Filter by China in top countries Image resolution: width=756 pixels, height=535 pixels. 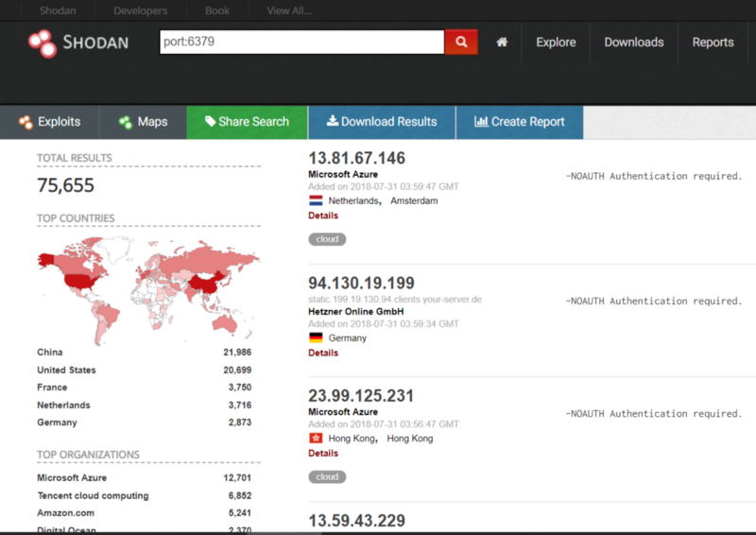pos(50,353)
